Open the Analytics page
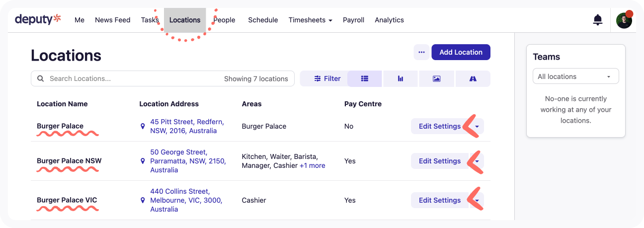Image resolution: width=644 pixels, height=228 pixels. pos(389,20)
